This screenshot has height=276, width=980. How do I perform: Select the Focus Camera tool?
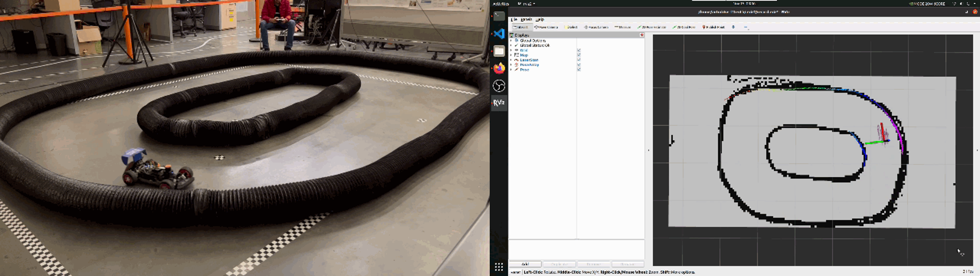596,27
